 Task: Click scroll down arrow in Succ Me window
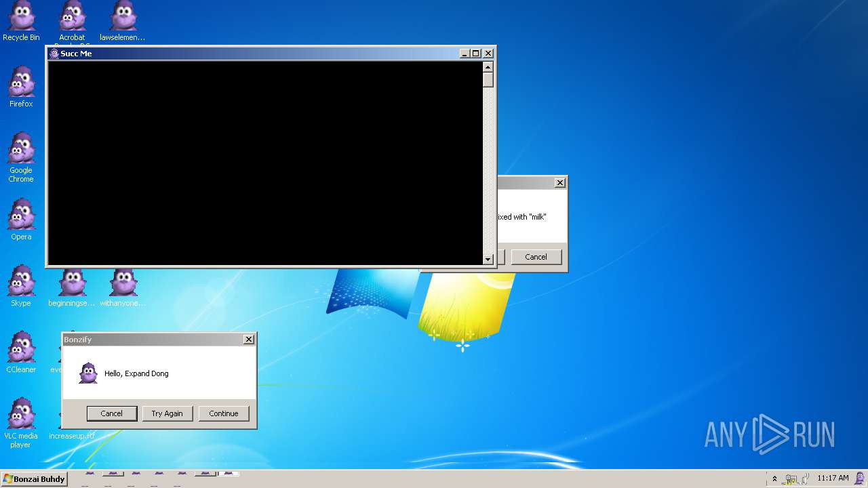click(x=488, y=260)
